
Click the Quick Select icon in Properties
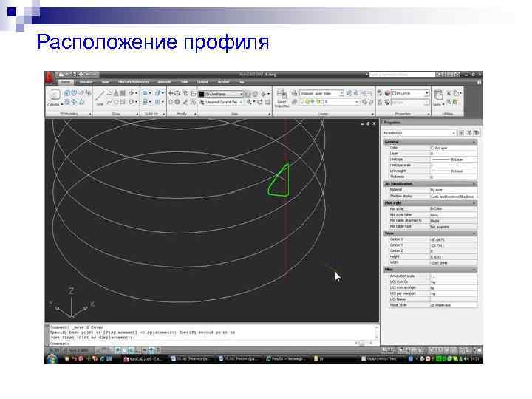click(x=477, y=133)
